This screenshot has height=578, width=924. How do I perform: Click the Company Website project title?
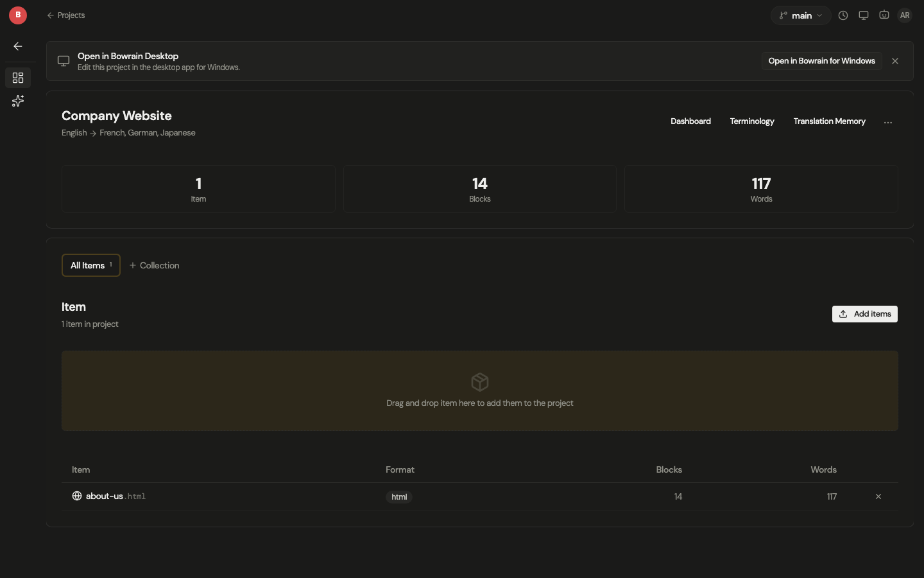click(117, 116)
